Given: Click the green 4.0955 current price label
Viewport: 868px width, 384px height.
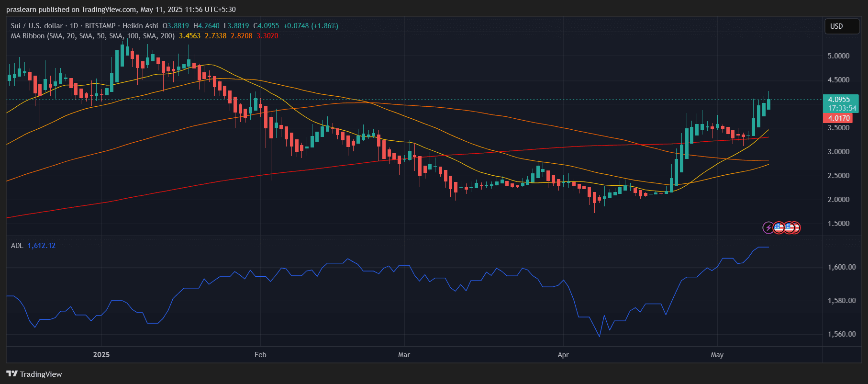Looking at the screenshot, I should tap(839, 100).
